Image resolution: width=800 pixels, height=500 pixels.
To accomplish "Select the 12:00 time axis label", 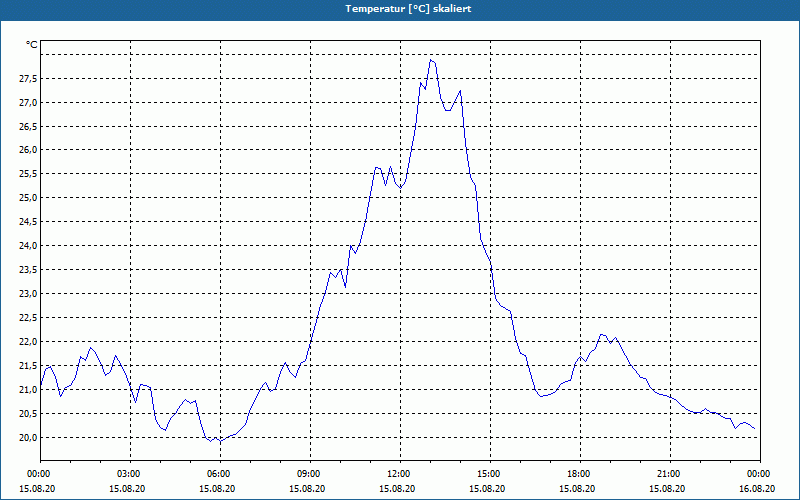I will [397, 474].
